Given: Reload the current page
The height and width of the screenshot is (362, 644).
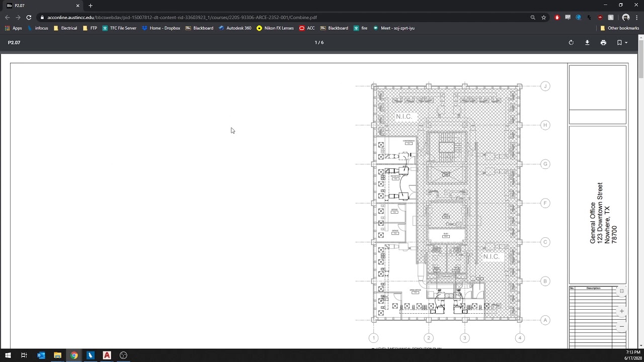Looking at the screenshot, I should click(x=29, y=17).
